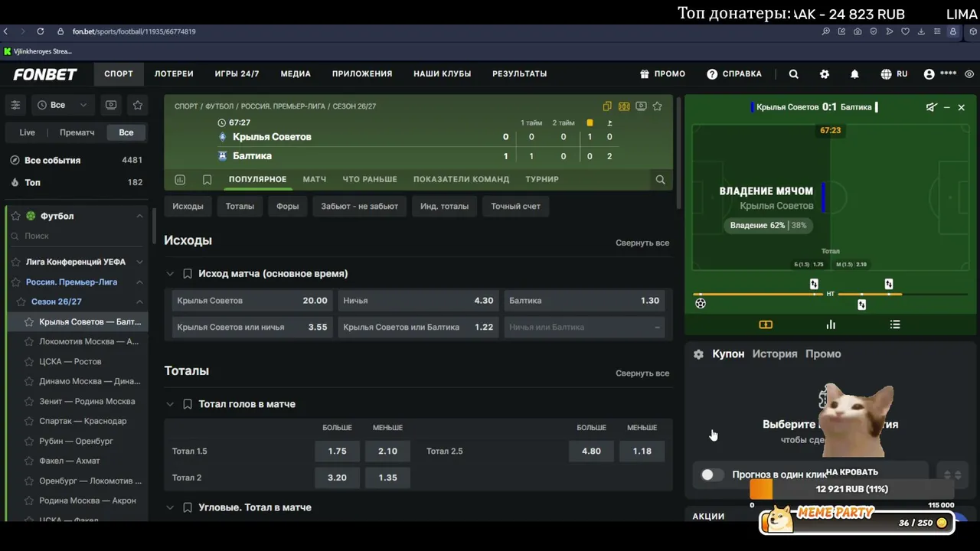This screenshot has width=980, height=551.
Task: Collapse the Сезон 26/27 list
Action: click(x=139, y=302)
